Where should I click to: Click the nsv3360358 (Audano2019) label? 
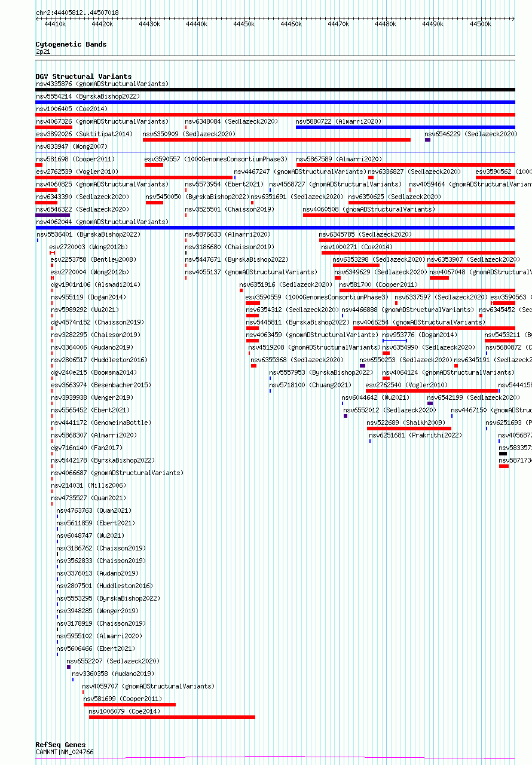click(113, 674)
